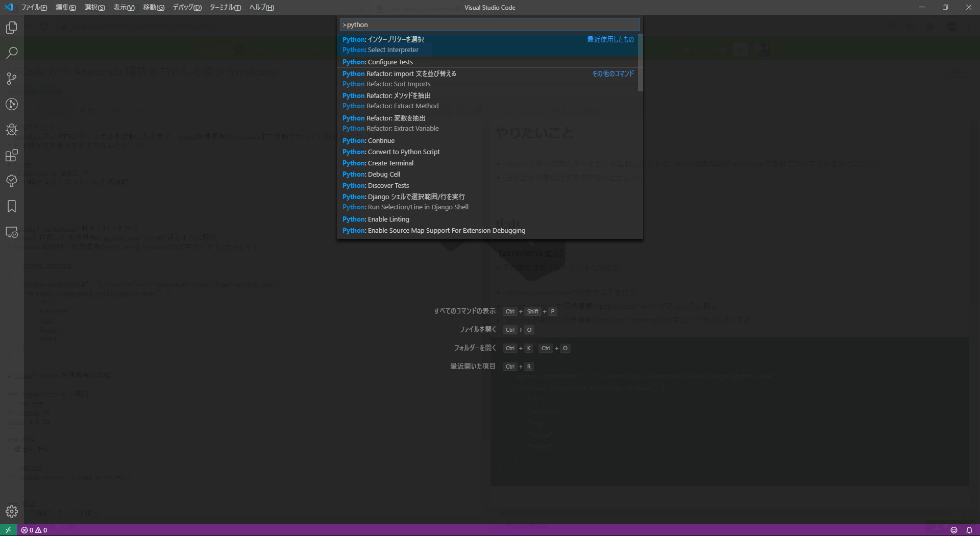Screen dimensions: 980x536
Task: Restore down the VS Code window
Action: 945,7
